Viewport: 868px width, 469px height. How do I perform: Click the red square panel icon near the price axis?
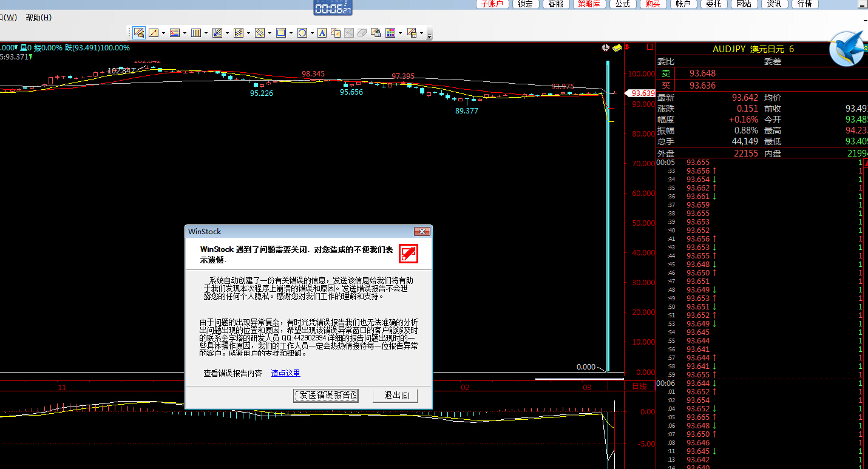pyautogui.click(x=649, y=47)
